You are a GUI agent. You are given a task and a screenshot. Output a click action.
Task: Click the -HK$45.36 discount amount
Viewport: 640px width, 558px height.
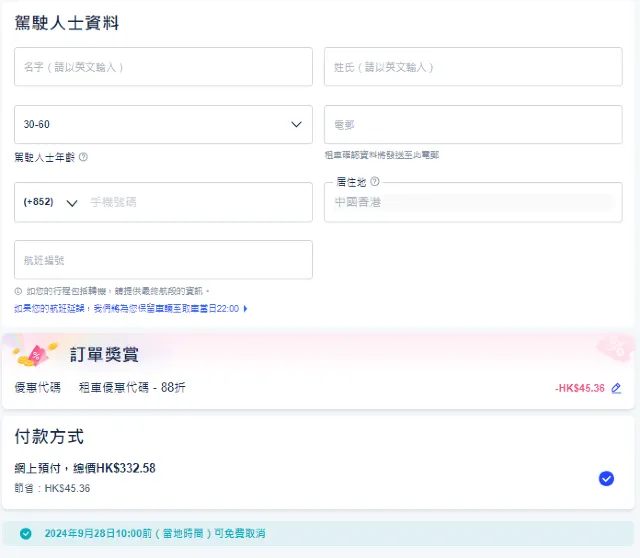[580, 388]
